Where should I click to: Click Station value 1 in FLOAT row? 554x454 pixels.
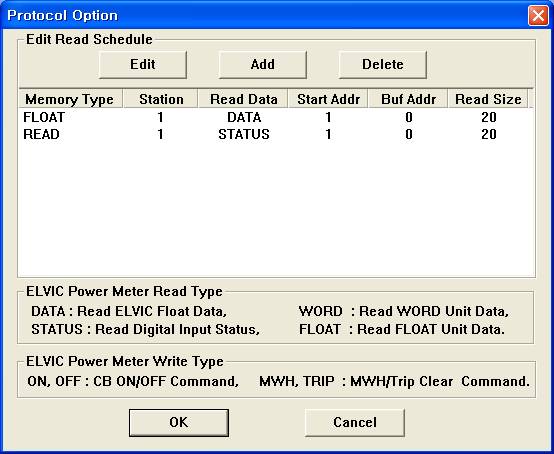(160, 117)
